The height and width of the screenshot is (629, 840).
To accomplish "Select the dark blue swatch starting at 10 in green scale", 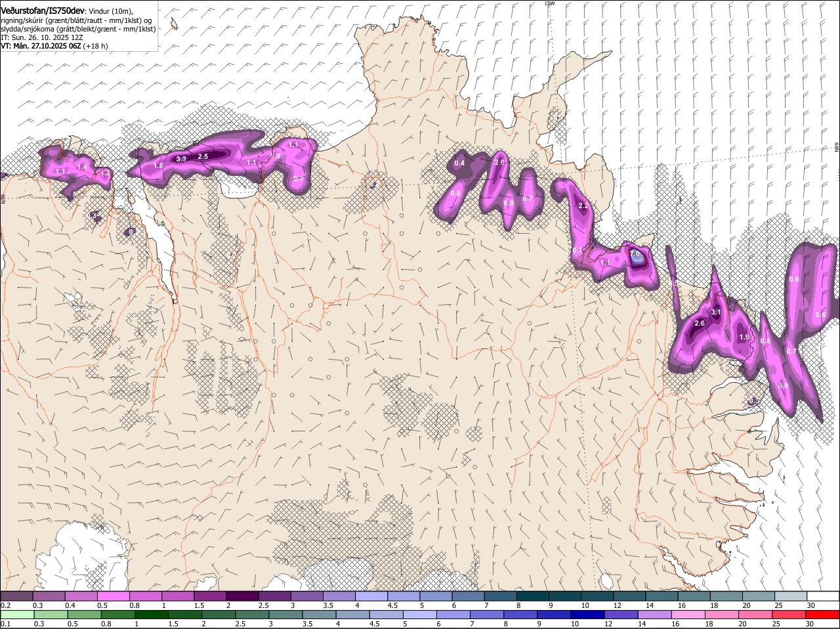I will click(587, 615).
